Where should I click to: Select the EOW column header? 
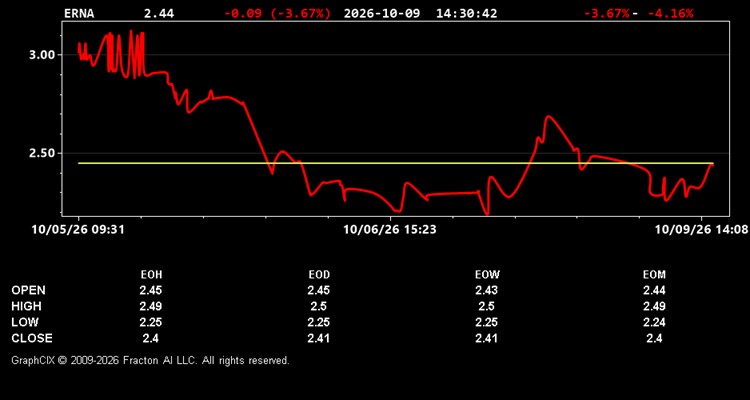tap(486, 275)
